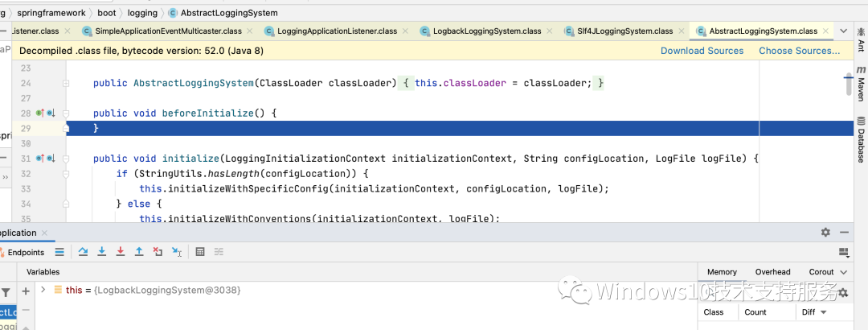Step over in the debugger toolbar
The image size is (868, 330).
coord(83,252)
